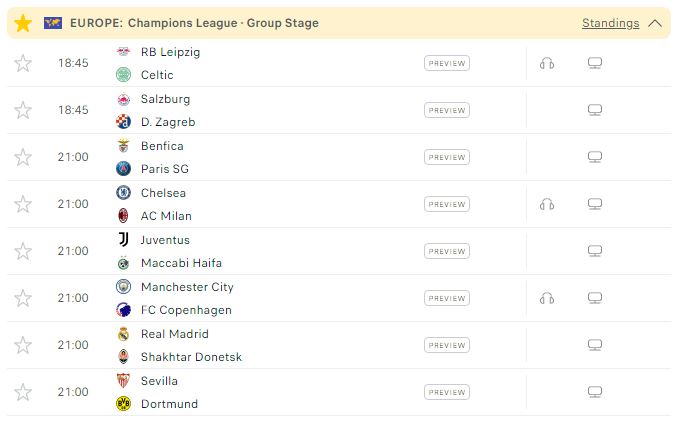Open the preview for Real Madrid vs Shakhtar
Viewport: 682px width, 423px height.
point(447,345)
